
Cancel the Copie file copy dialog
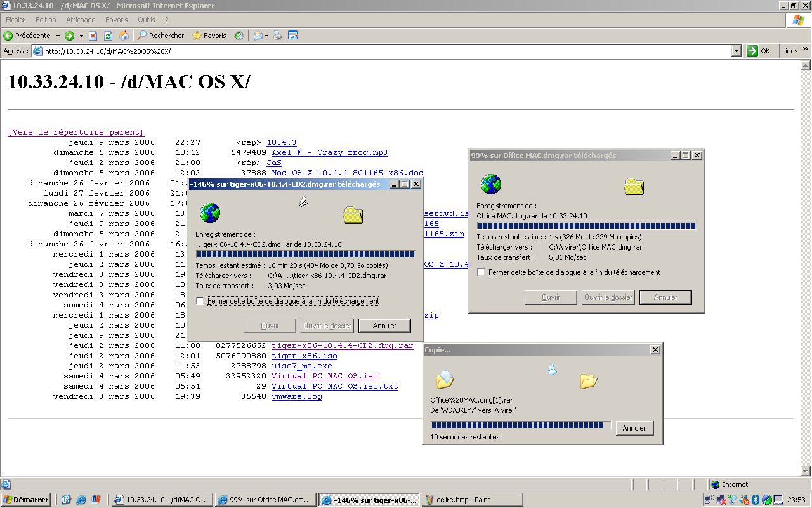tap(634, 428)
